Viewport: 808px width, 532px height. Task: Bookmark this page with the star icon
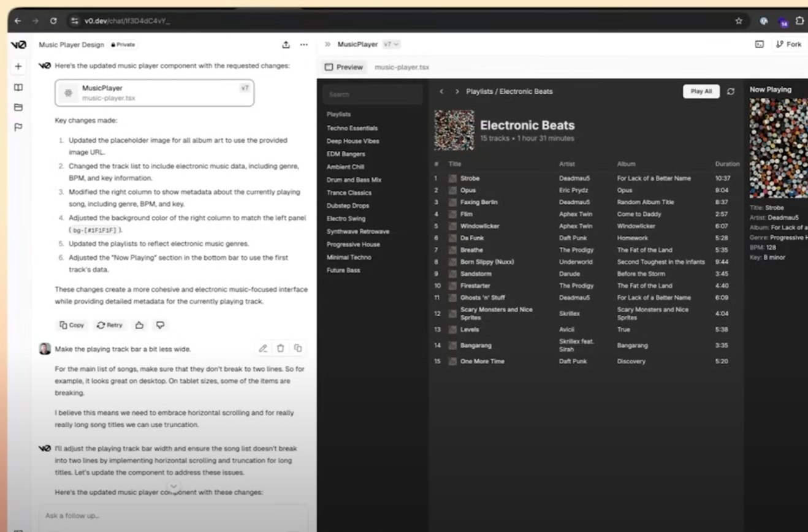[739, 21]
